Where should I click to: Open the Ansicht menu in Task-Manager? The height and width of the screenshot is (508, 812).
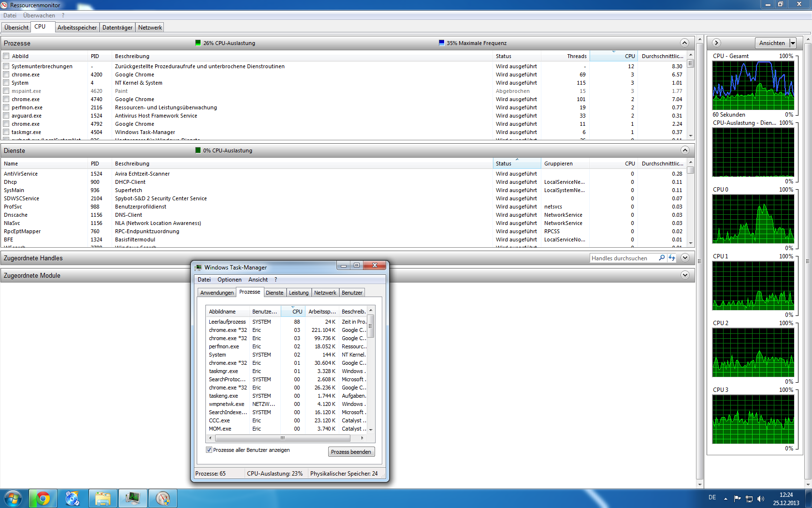click(258, 280)
